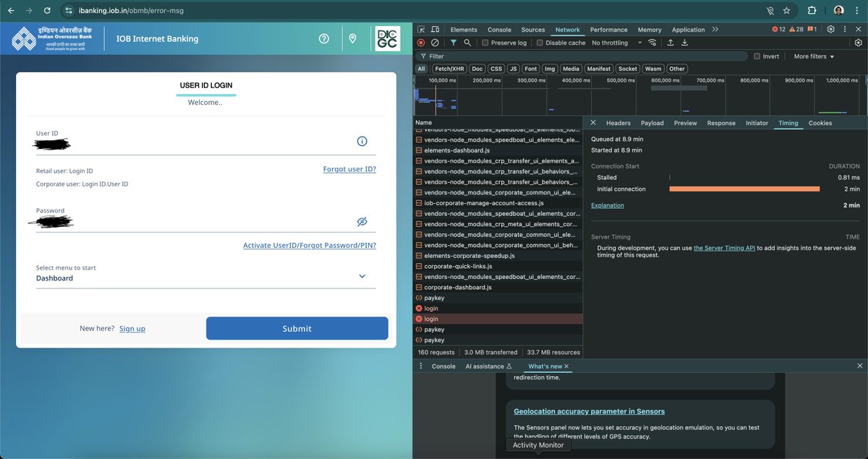
Task: Select the Fetch/XHR filter chip
Action: click(448, 69)
